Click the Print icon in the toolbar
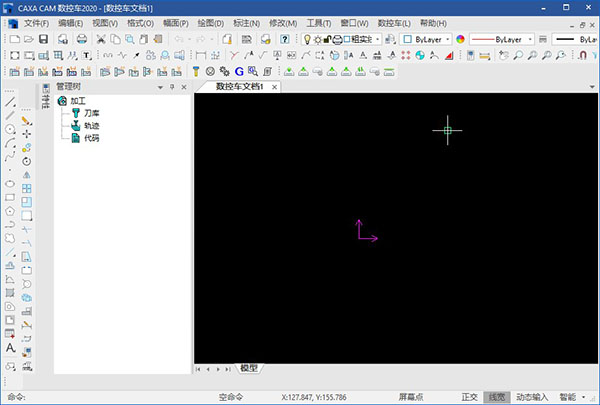The width and height of the screenshot is (600, 405). [82, 39]
